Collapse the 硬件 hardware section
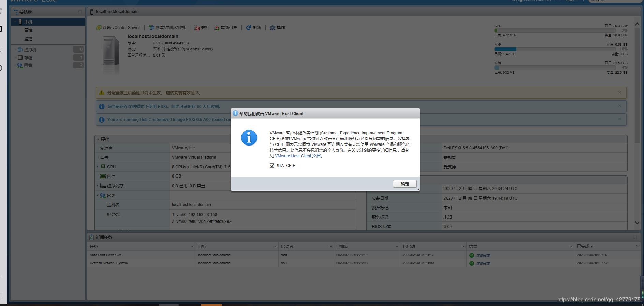Image resolution: width=644 pixels, height=306 pixels. tap(98, 139)
